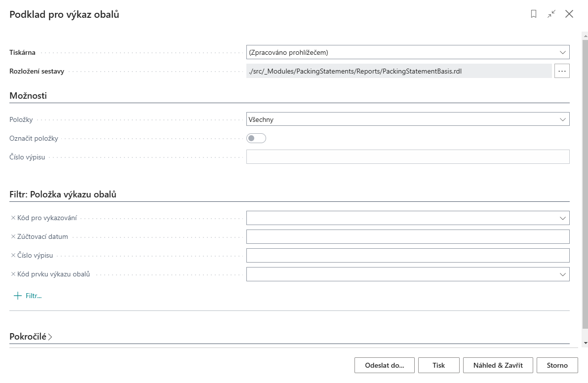Click the bookmark icon in dialog header

534,14
